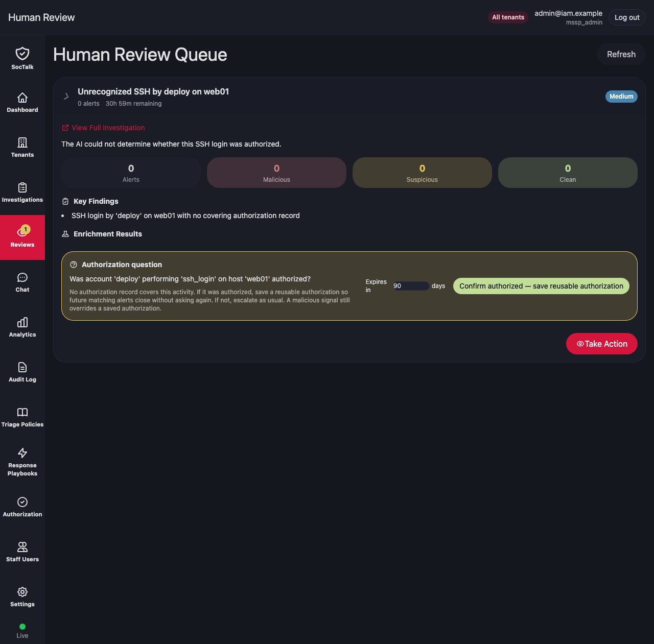Image resolution: width=654 pixels, height=644 pixels.
Task: Select Reviews item in sidebar
Action: (x=22, y=237)
